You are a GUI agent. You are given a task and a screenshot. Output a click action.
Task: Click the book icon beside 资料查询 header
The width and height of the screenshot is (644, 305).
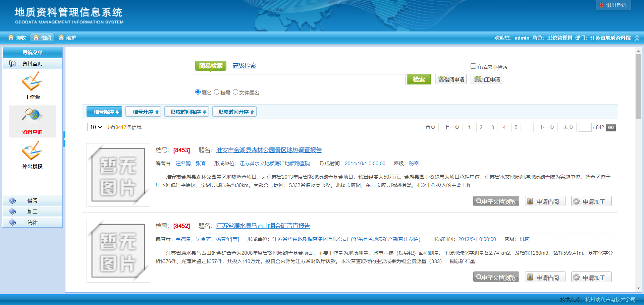pyautogui.click(x=12, y=63)
